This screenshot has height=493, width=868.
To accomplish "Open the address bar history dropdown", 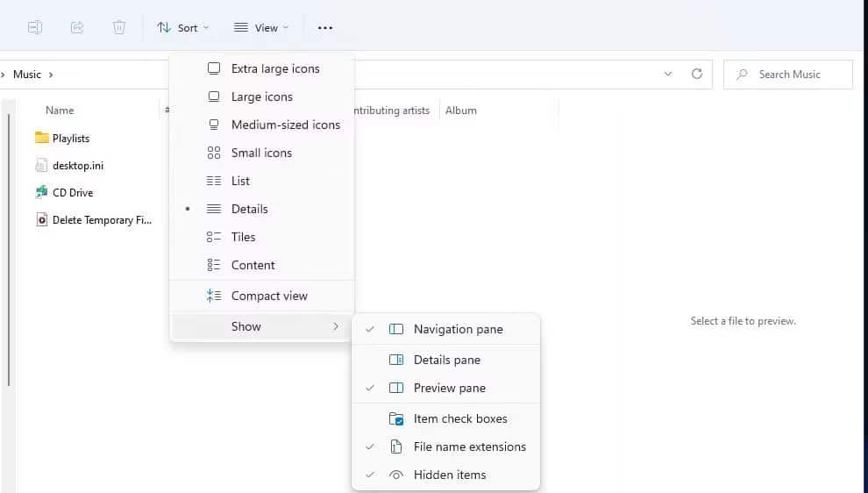I will point(668,75).
